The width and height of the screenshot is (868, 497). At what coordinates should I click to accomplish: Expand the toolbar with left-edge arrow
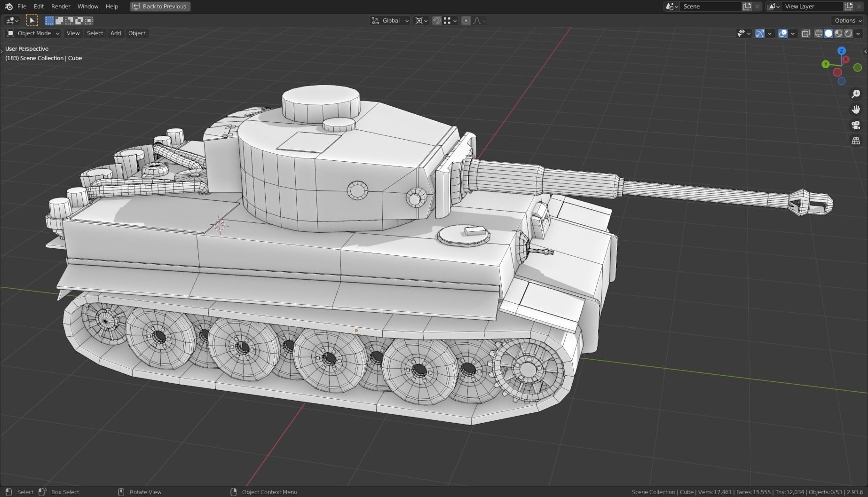coord(2,51)
